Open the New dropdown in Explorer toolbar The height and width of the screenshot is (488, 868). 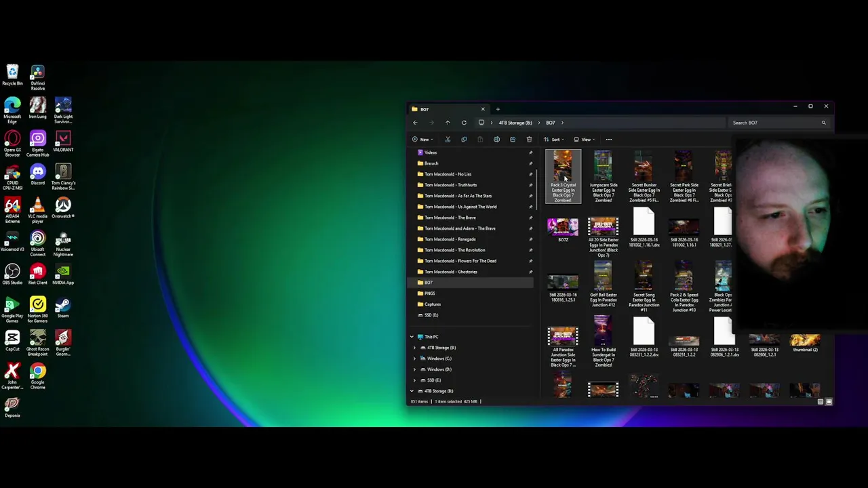(x=422, y=140)
